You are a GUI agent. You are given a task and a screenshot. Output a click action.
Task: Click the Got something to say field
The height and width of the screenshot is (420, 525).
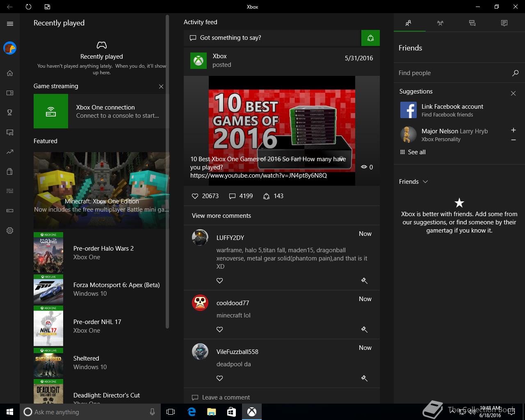pos(272,38)
